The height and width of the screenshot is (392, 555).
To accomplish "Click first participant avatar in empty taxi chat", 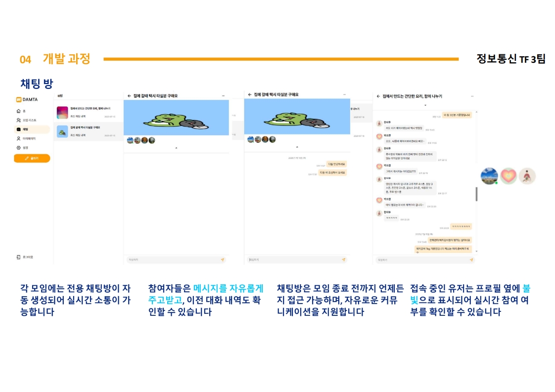I will [x=130, y=140].
